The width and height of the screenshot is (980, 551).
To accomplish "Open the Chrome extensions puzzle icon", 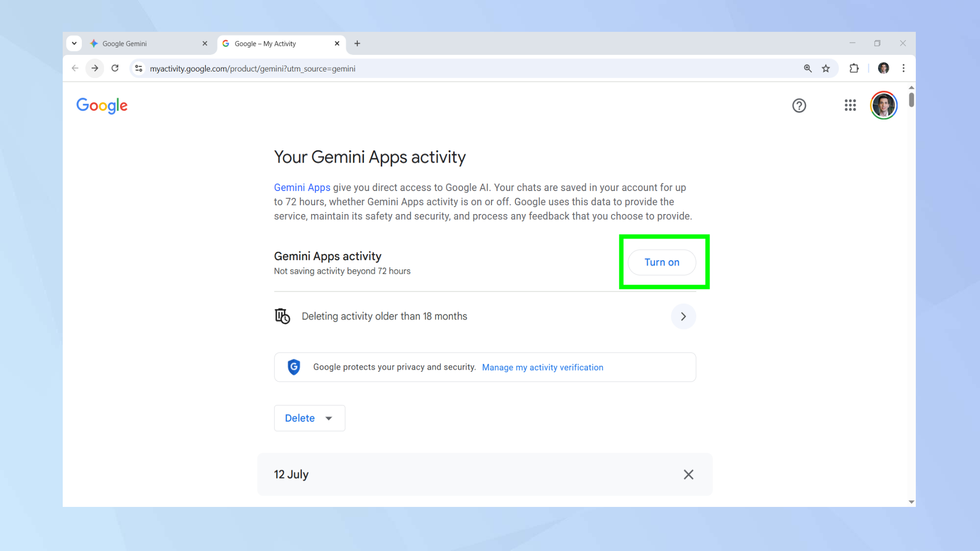I will coord(854,69).
